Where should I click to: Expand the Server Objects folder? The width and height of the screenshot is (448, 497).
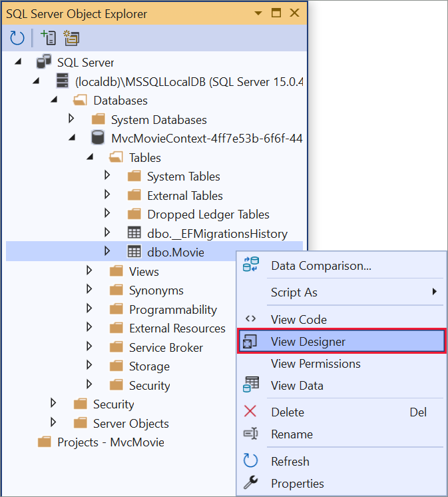[54, 423]
